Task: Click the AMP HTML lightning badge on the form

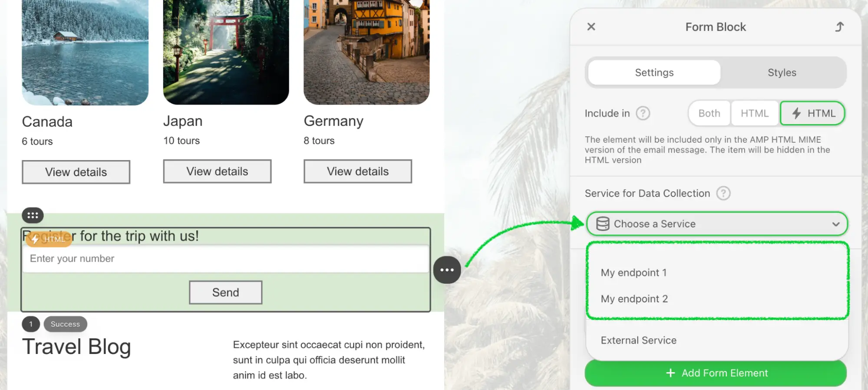Action: point(49,239)
